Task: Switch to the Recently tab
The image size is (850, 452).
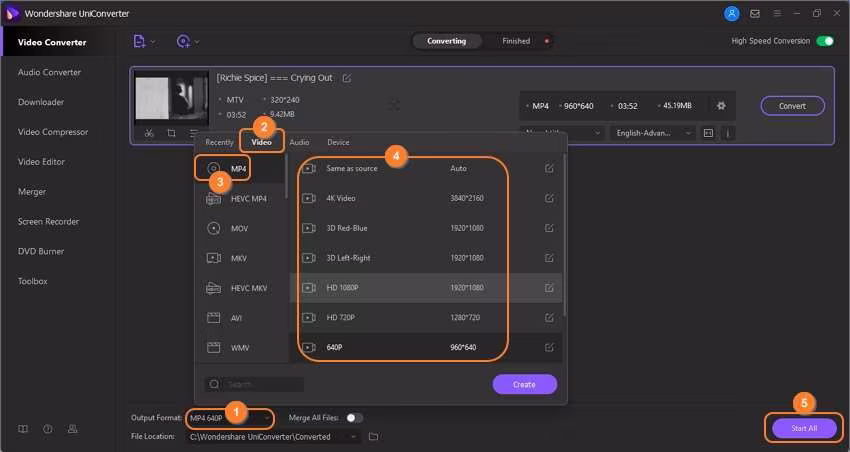Action: [219, 142]
